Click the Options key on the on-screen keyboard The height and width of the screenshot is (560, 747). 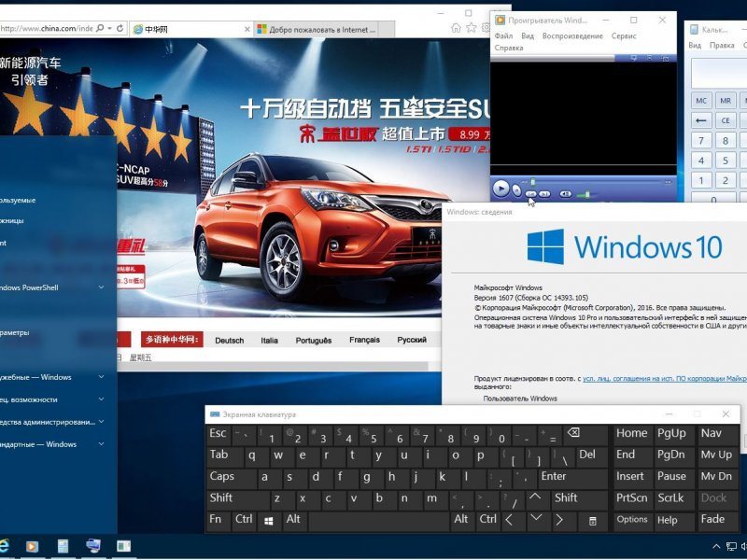632,521
